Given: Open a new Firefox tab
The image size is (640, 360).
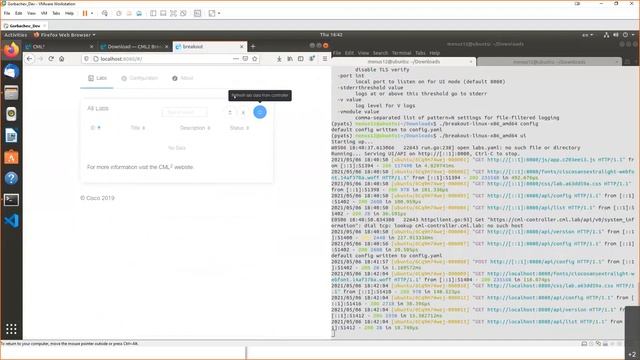Looking at the screenshot, I should click(x=253, y=47).
